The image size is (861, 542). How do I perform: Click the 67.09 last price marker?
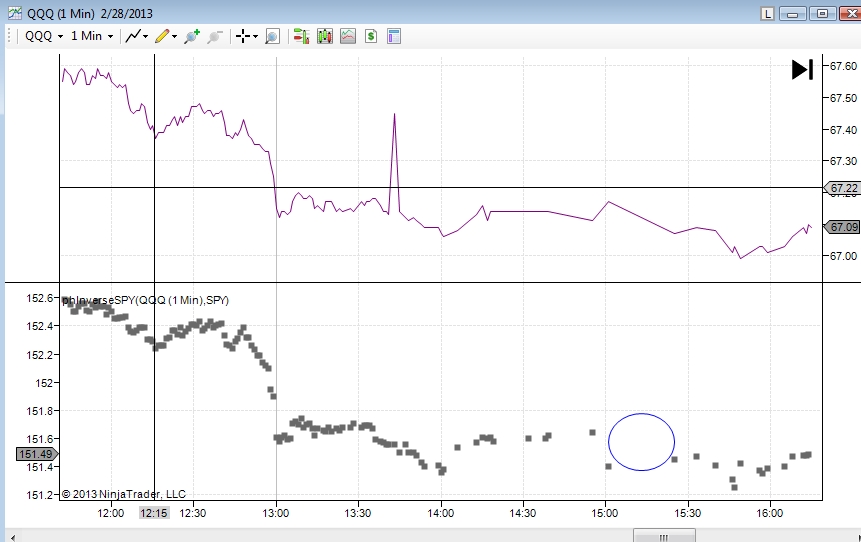point(842,227)
